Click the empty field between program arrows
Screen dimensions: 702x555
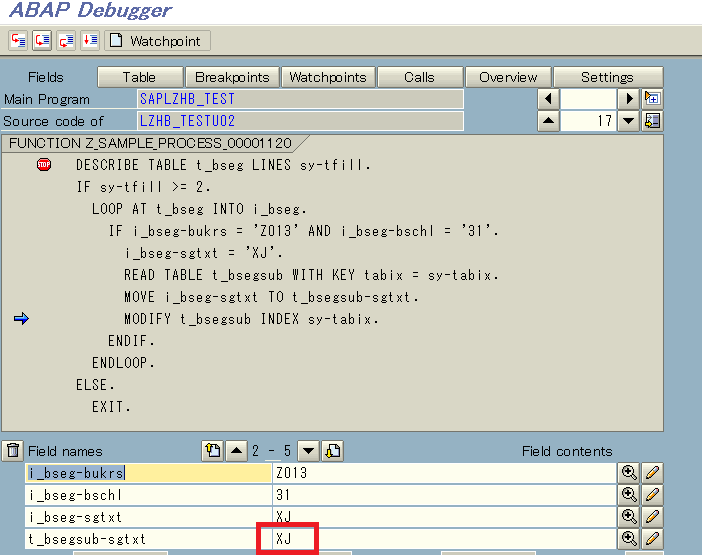[588, 99]
